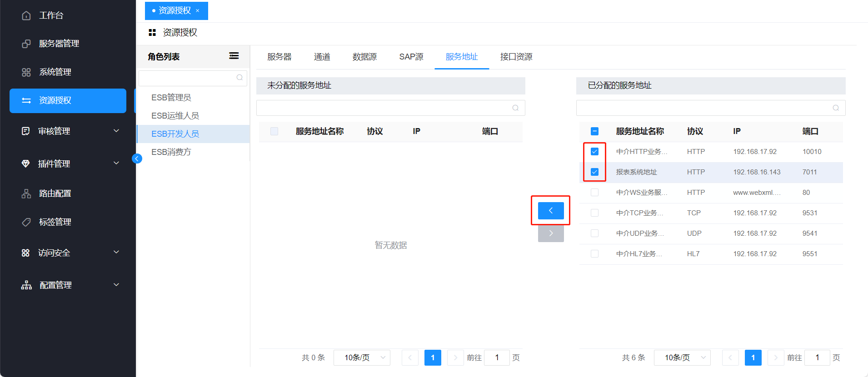The width and height of the screenshot is (868, 377).
Task: Switch to the 接口资源 tab
Action: coord(516,57)
